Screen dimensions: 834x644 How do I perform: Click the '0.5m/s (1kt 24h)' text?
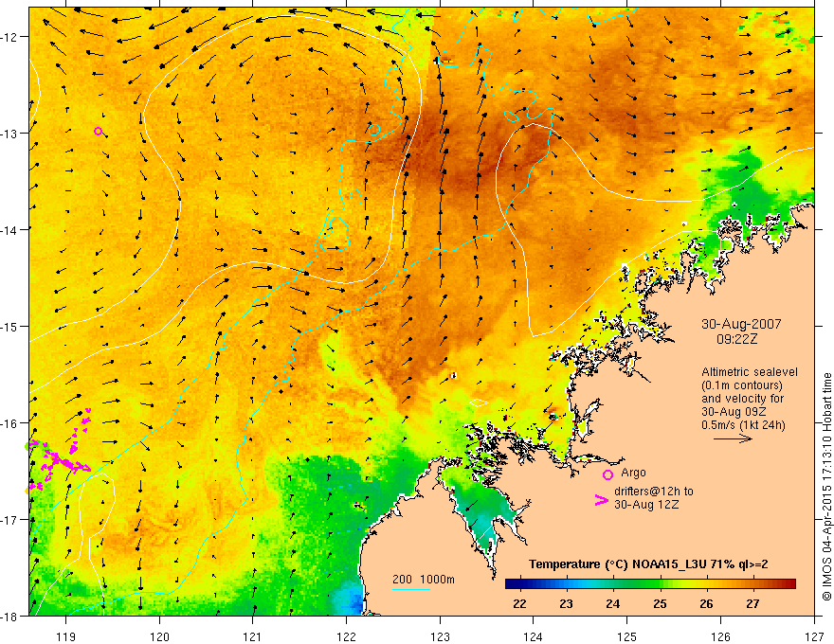point(743,424)
